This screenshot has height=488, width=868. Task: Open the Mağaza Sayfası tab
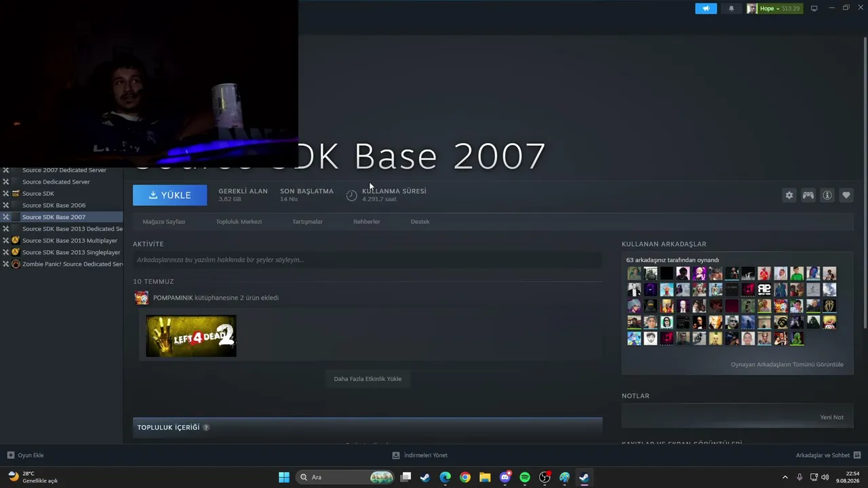tap(163, 222)
